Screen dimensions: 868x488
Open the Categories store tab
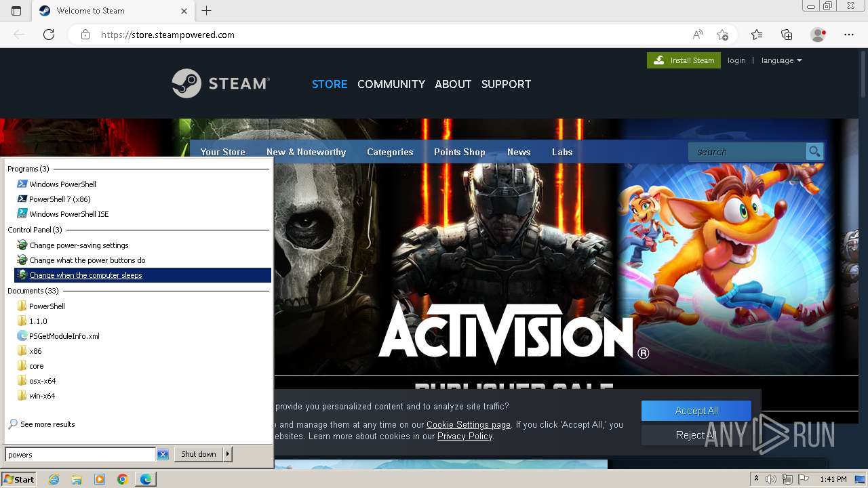click(x=390, y=152)
